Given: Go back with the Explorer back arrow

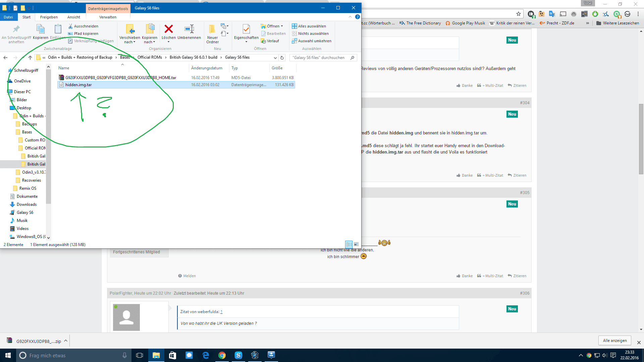Looking at the screenshot, I should (5, 58).
